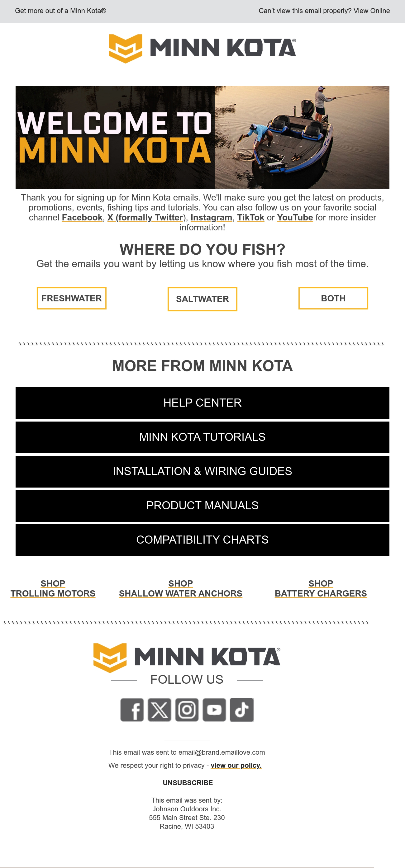This screenshot has height=868, width=405.
Task: Choose the SALTWATER option
Action: 202,299
